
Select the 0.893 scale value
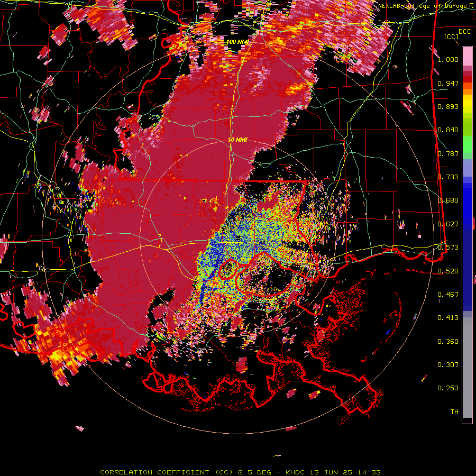(448, 106)
